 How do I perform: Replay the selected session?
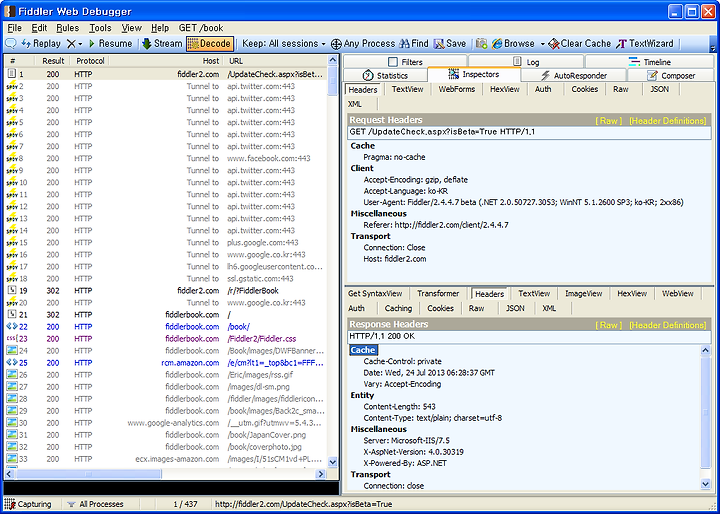[x=41, y=44]
